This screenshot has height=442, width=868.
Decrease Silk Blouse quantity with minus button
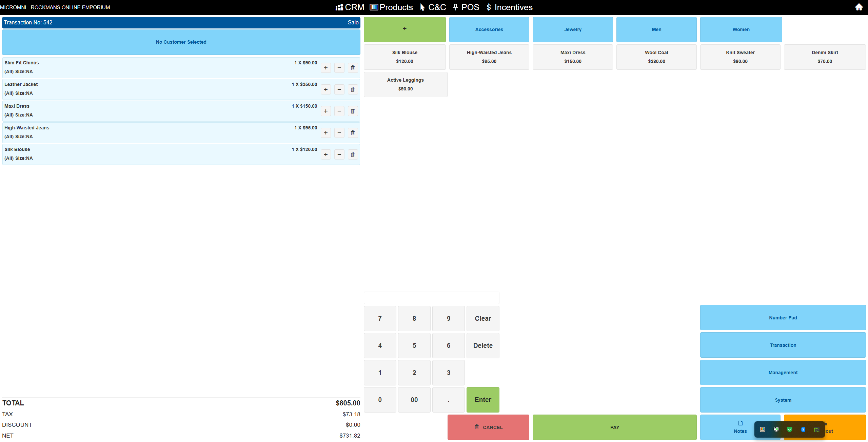[x=339, y=154]
